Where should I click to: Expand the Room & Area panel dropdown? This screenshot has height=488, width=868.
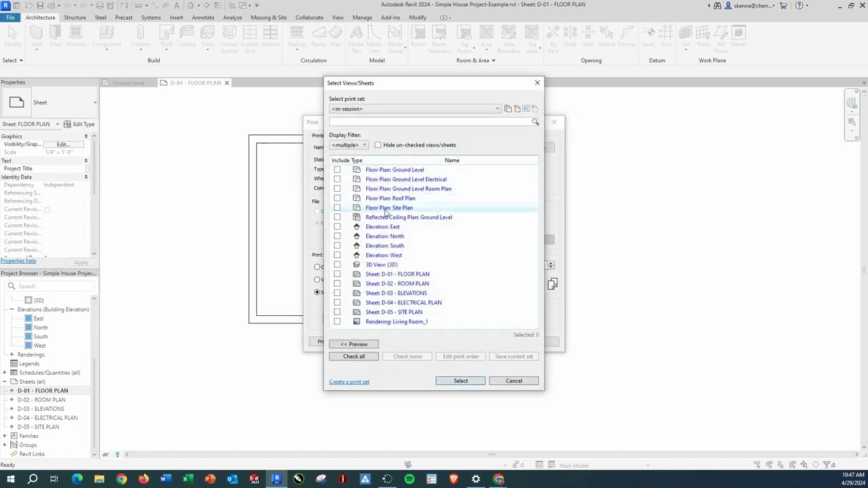click(x=475, y=60)
